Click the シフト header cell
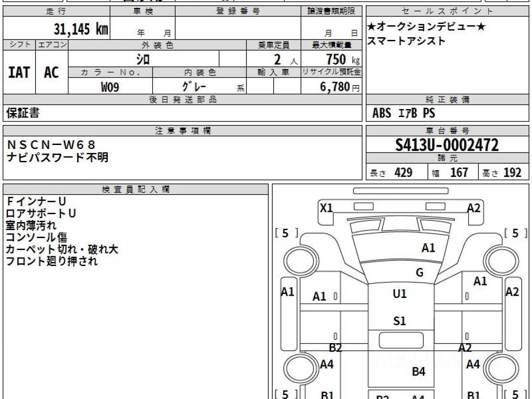This screenshot has height=399, width=532. point(20,45)
